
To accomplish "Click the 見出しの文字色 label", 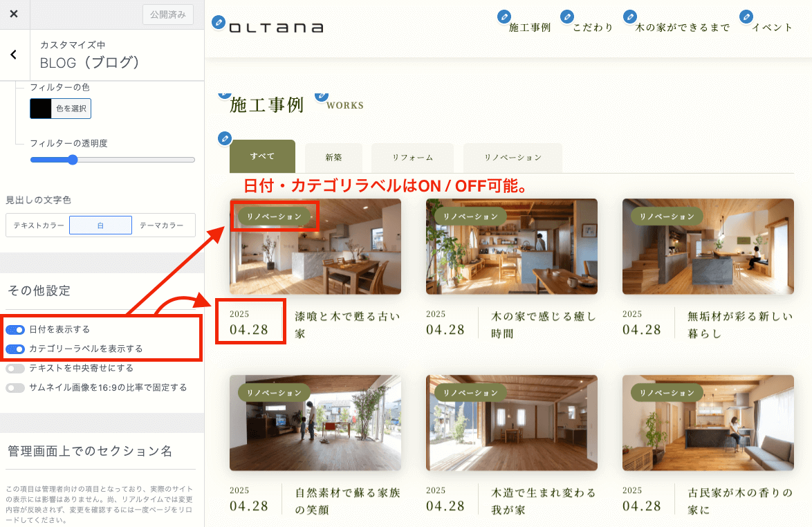I will coord(38,201).
